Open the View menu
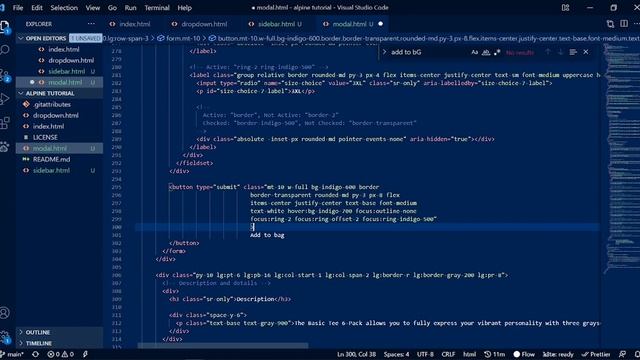The width and height of the screenshot is (640, 360). pyautogui.click(x=93, y=7)
